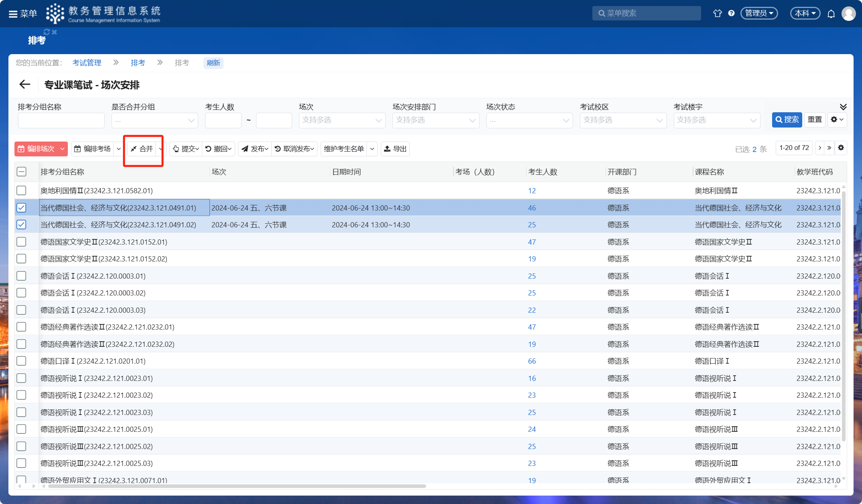
Task: Go to last page double-arrow
Action: tap(829, 148)
